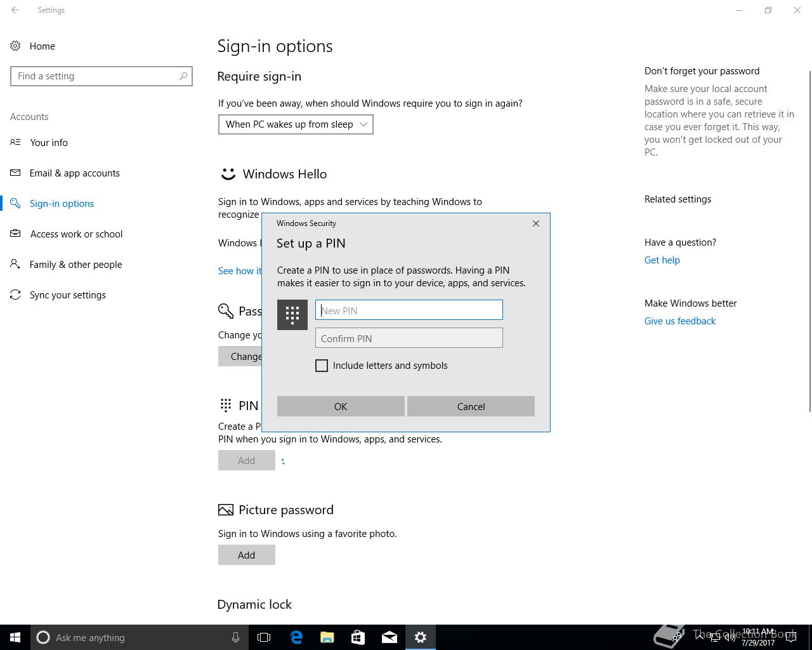Enable Include letters and symbols checkbox
Image resolution: width=812 pixels, height=650 pixels.
pyautogui.click(x=322, y=366)
